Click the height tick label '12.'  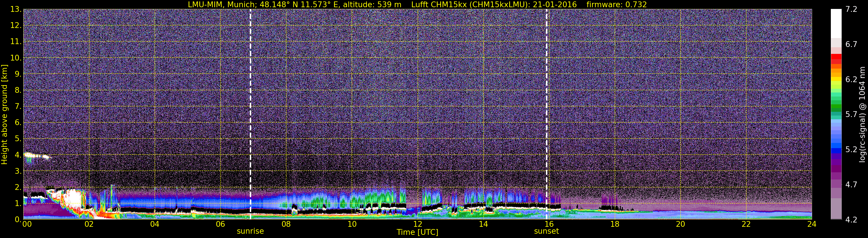click(x=16, y=25)
